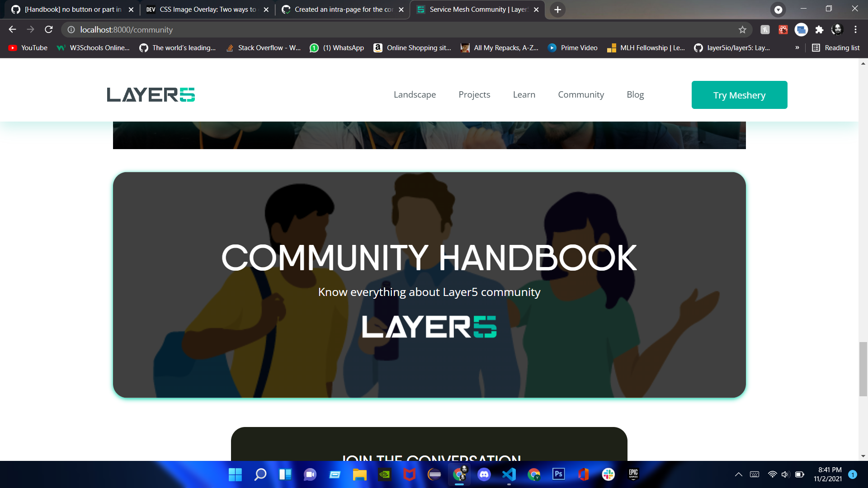The image size is (868, 488).
Task: Launch Visual Studio Code from the taskbar
Action: pos(509,475)
